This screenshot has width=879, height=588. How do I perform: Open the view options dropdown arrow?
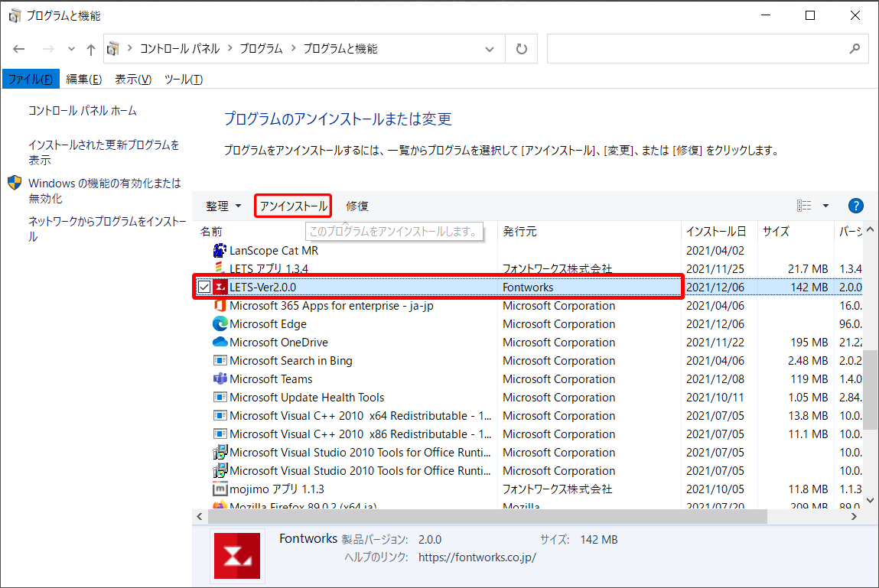click(825, 206)
